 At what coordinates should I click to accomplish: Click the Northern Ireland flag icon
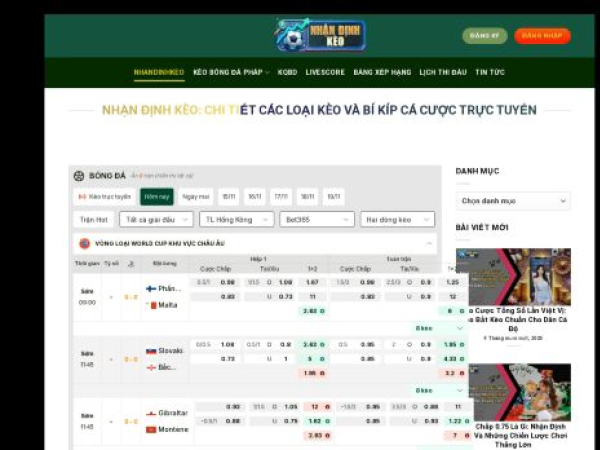151,368
